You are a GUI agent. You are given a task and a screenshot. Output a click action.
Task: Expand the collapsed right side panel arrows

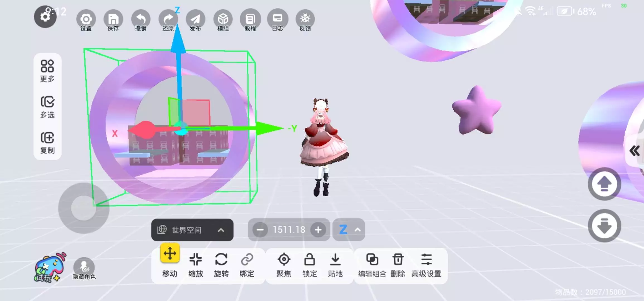point(635,151)
